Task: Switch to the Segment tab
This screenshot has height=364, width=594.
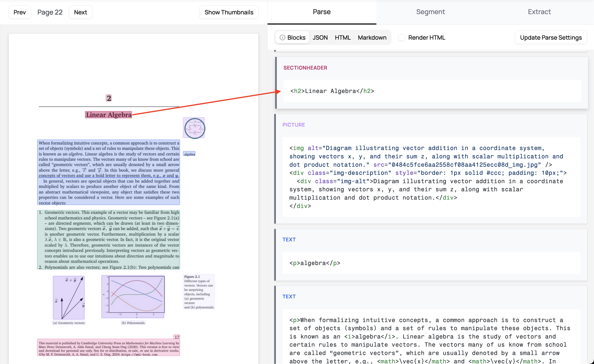Action: tap(430, 12)
